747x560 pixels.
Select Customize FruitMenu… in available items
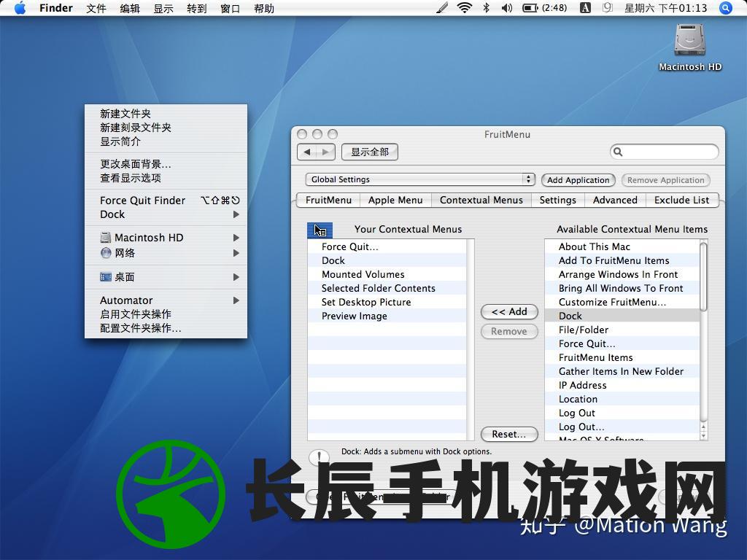(622, 302)
